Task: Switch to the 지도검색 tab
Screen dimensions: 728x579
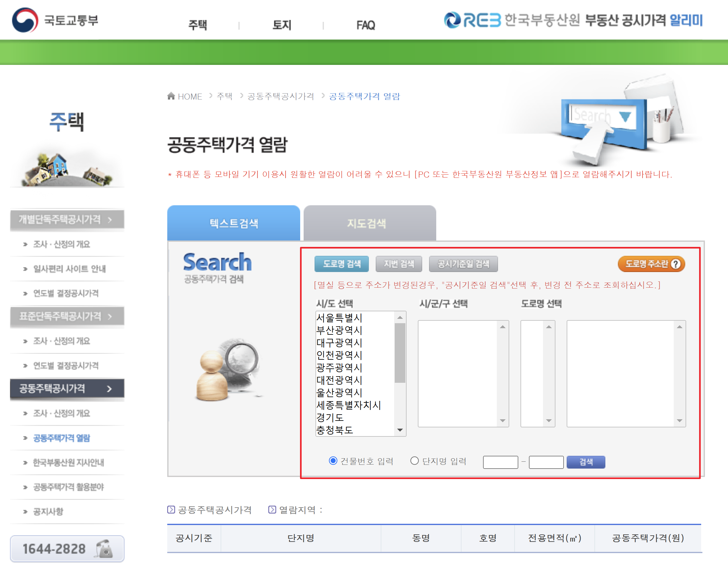Action: pyautogui.click(x=369, y=223)
